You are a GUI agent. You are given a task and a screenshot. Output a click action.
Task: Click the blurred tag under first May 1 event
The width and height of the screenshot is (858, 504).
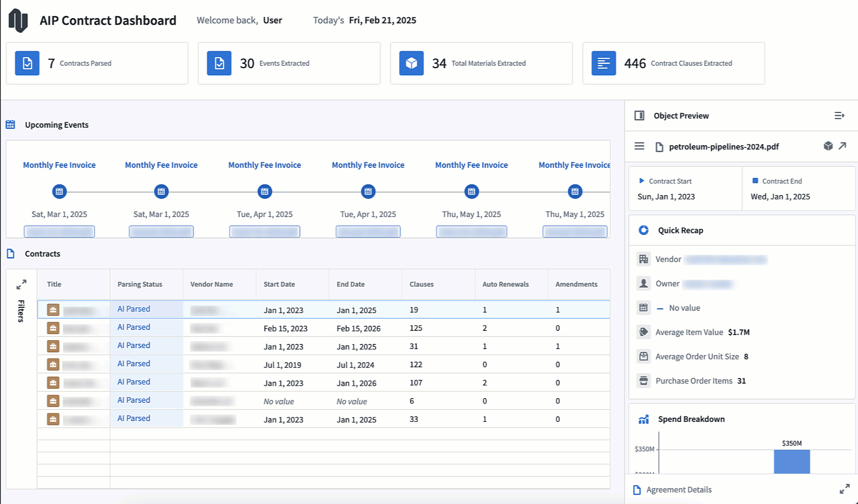tap(472, 231)
